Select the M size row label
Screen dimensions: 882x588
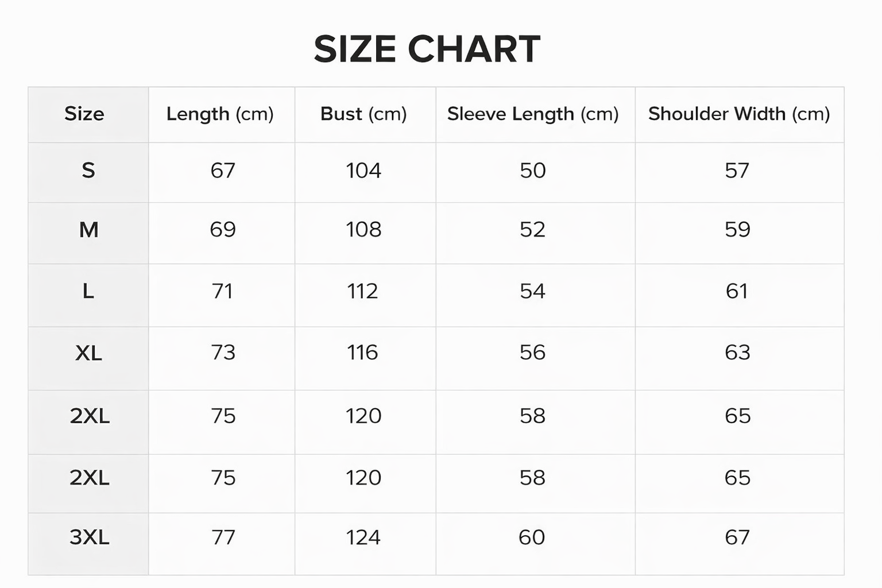[88, 230]
